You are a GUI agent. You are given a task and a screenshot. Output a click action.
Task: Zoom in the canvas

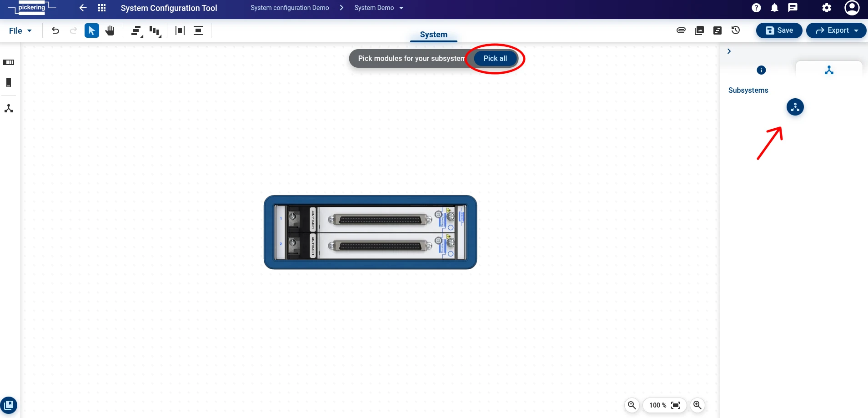[x=697, y=405]
